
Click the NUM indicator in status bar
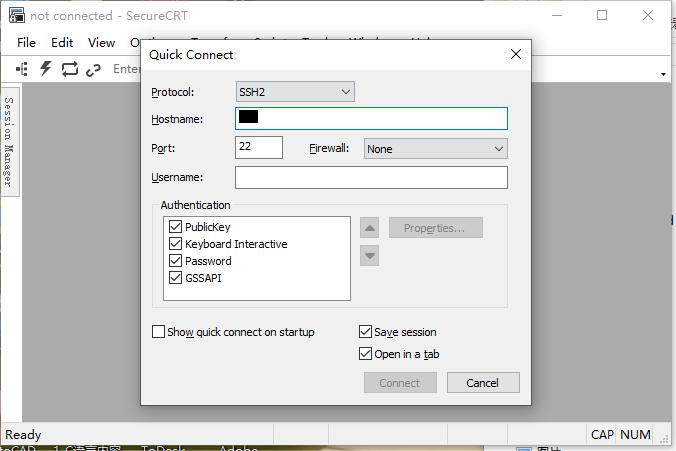coord(635,435)
